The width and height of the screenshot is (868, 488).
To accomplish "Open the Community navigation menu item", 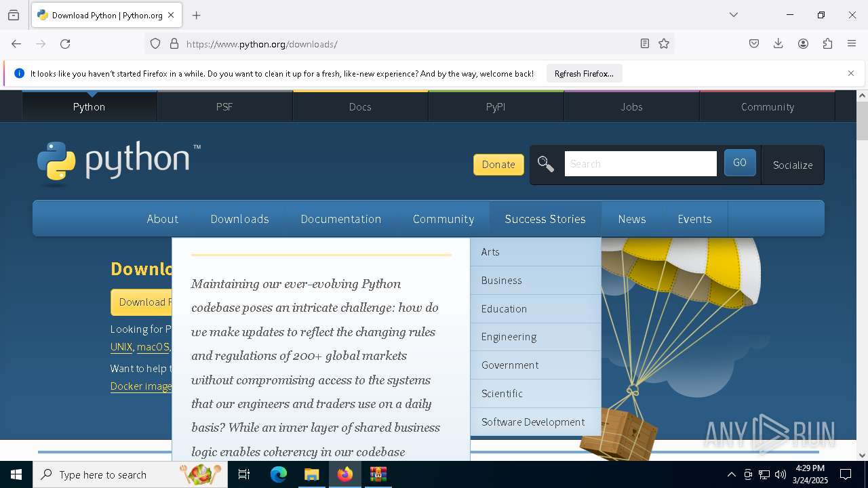I will (443, 219).
